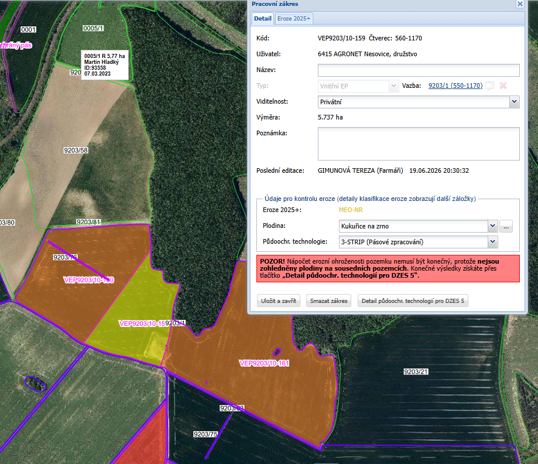The width and height of the screenshot is (538, 464).
Task: Expand Půdoochr. technologie dropdown arrow
Action: click(x=492, y=242)
